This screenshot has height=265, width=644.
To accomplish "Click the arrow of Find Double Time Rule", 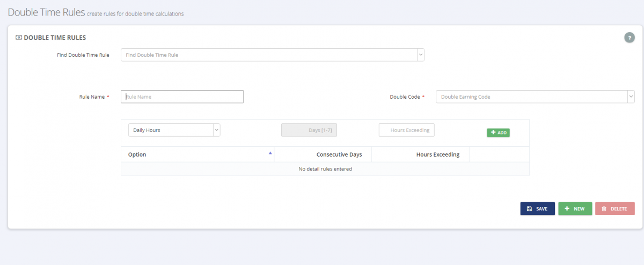I will coord(421,55).
